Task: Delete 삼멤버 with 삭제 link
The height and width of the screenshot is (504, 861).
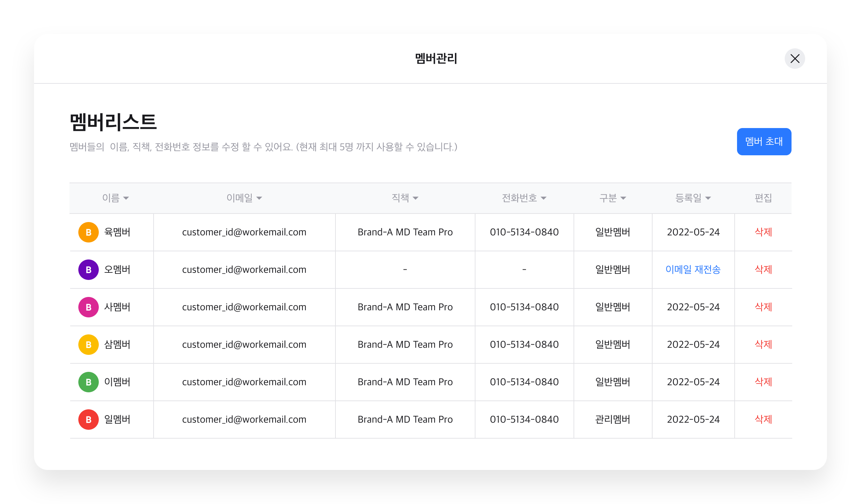Action: [x=763, y=344]
